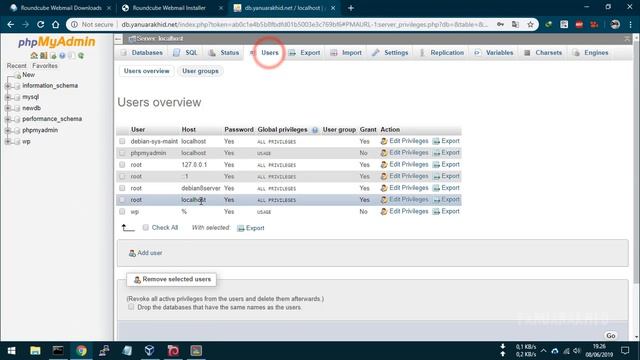
Task: Open the Charsets tab
Action: 543,53
